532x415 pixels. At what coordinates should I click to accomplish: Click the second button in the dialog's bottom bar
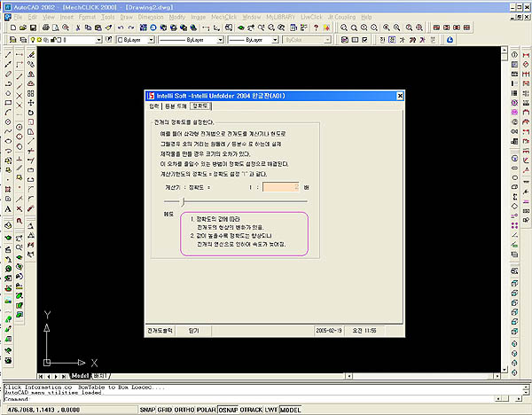(193, 331)
